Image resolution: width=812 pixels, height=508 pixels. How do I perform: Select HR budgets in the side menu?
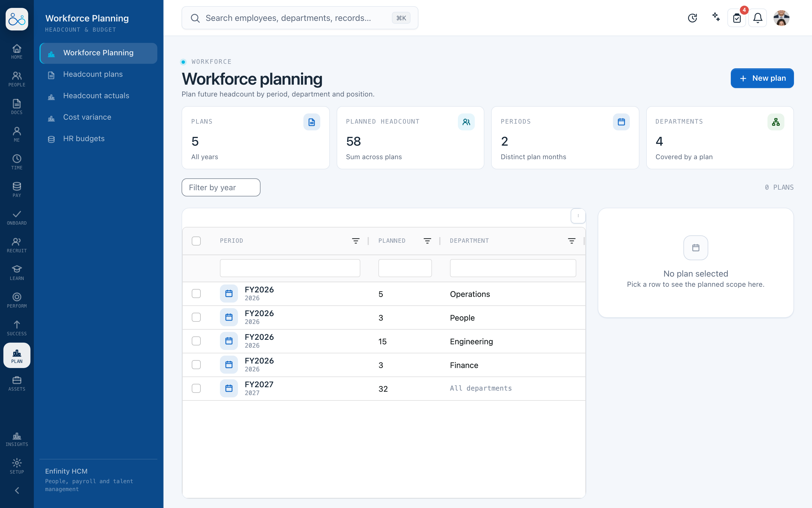tap(98, 139)
